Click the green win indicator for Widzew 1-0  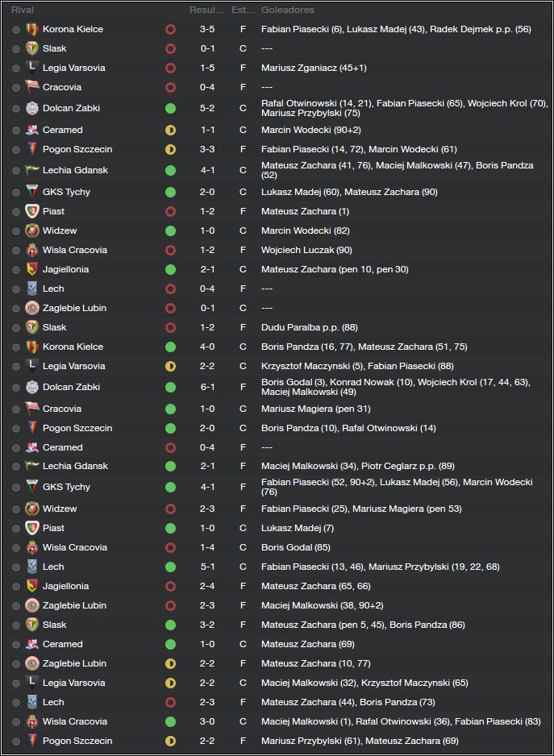tap(170, 231)
